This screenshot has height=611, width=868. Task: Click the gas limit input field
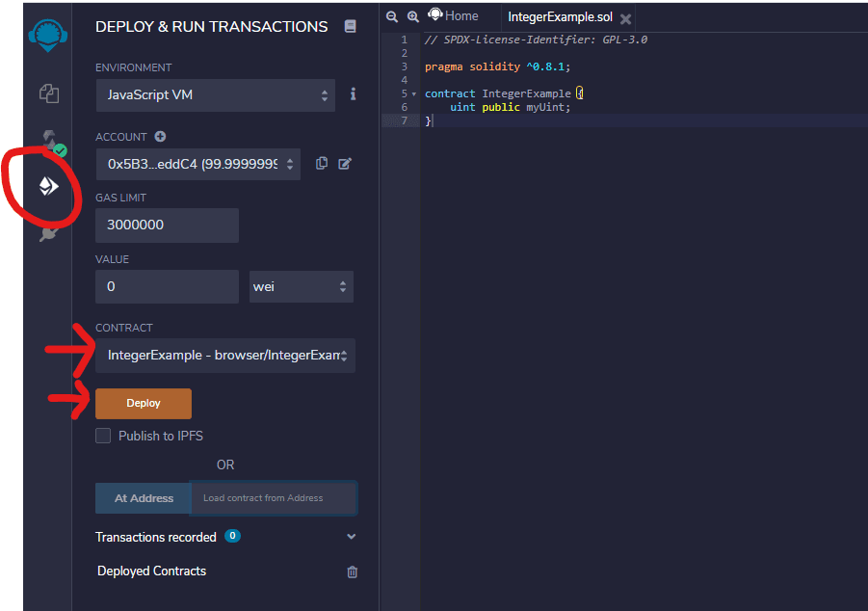pyautogui.click(x=168, y=225)
